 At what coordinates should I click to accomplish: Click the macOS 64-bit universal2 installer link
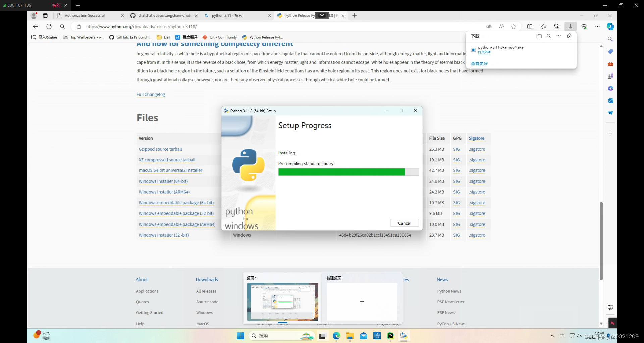tap(170, 170)
